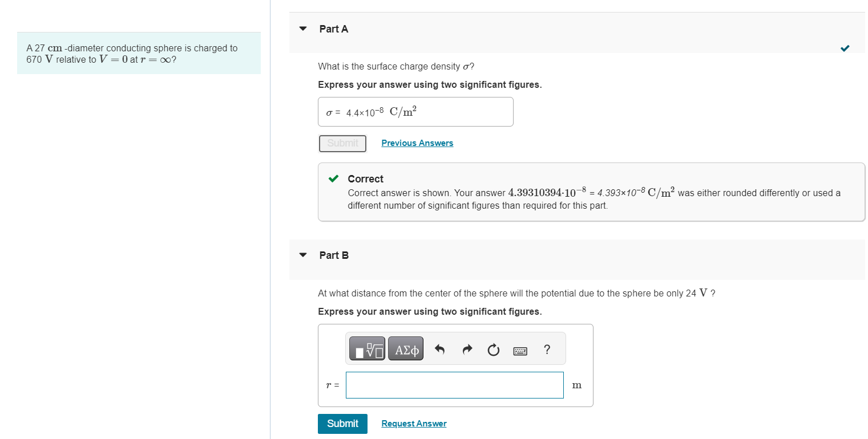Click the Part B header label
868x439 pixels.
(x=334, y=255)
